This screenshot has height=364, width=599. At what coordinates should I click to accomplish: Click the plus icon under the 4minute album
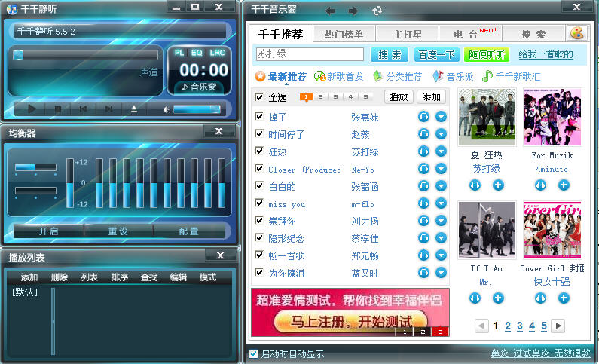coord(564,185)
